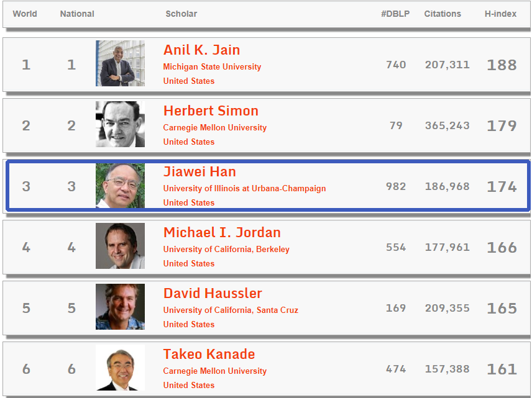
Task: Open the Takeo Kanade name link
Action: point(209,355)
